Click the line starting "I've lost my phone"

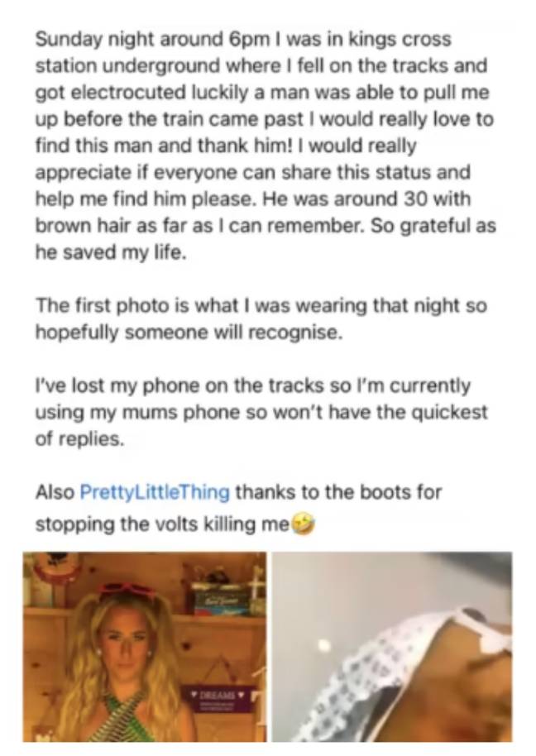click(x=253, y=385)
